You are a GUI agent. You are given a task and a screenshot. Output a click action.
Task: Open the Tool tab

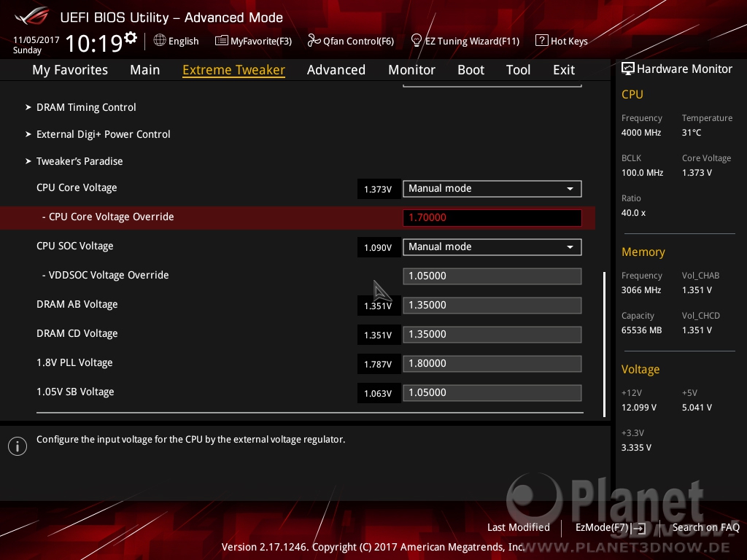click(x=518, y=69)
